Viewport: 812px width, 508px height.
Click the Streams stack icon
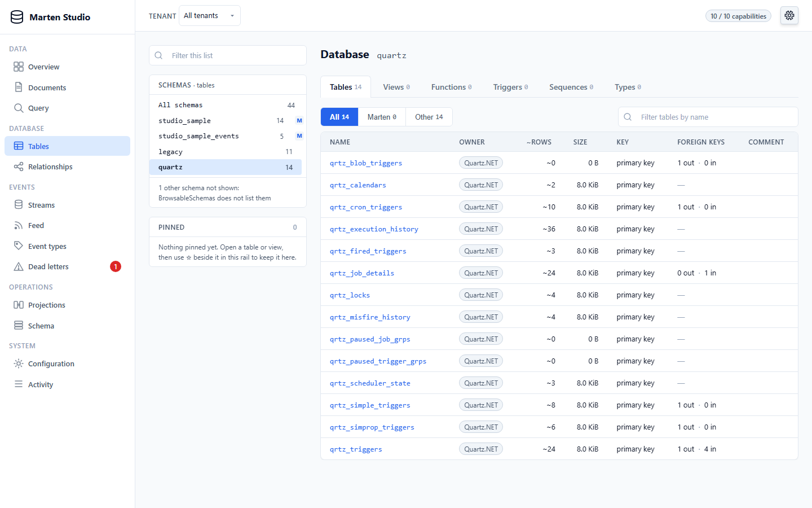click(19, 205)
